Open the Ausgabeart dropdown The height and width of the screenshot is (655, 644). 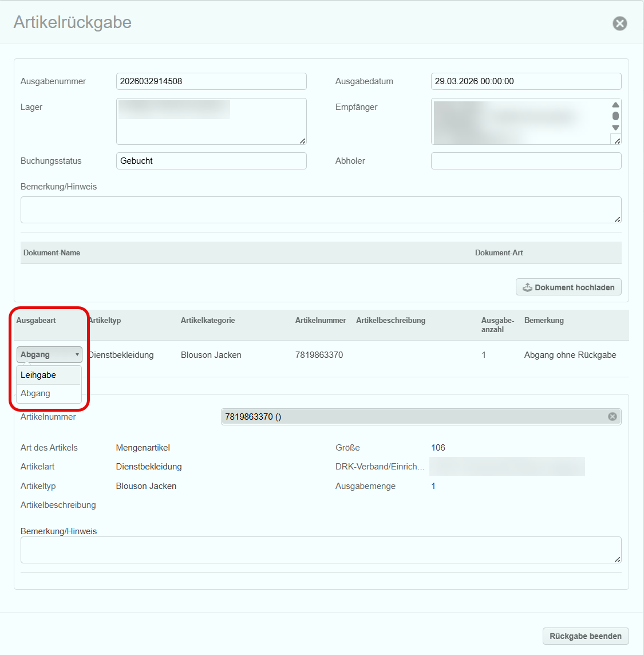tap(49, 355)
